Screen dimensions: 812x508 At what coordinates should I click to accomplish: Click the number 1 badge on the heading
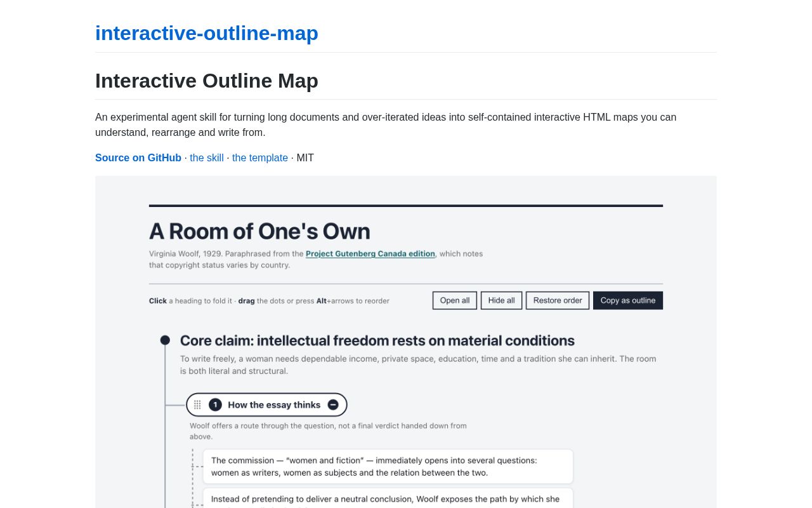[215, 404]
